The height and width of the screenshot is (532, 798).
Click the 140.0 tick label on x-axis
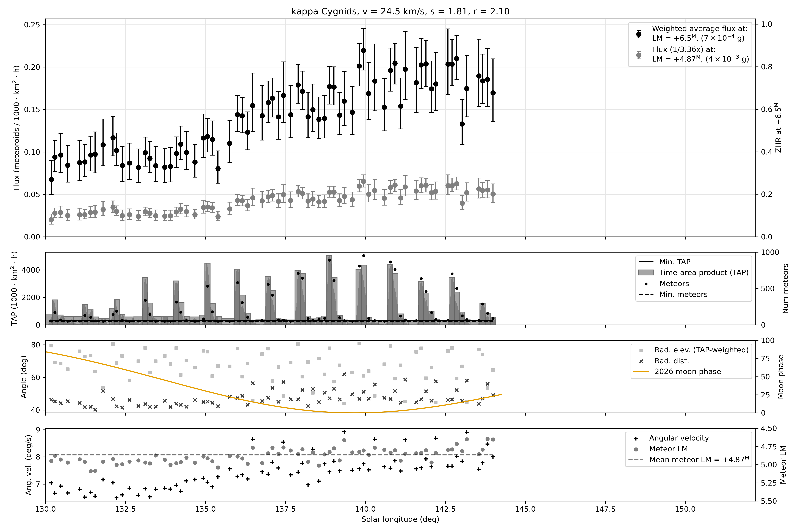tap(365, 509)
